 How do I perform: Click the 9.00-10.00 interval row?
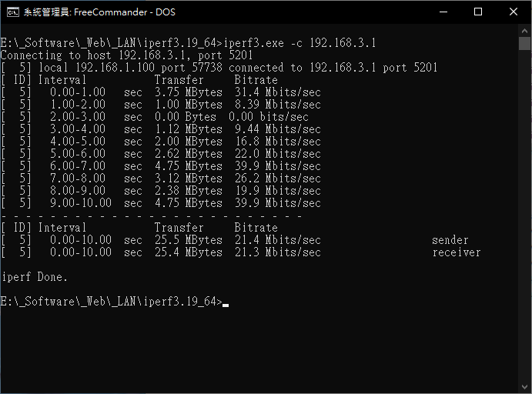click(x=161, y=203)
